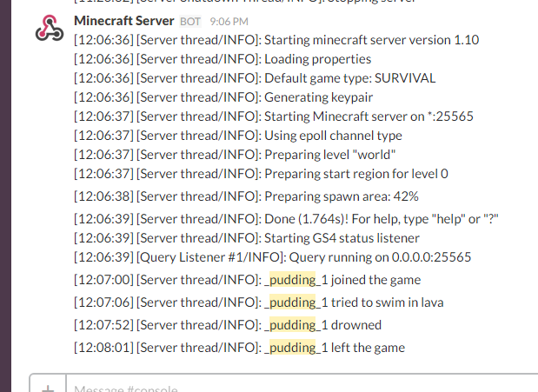Select the 'Preparing start region for level 0' line

[x=261, y=174]
